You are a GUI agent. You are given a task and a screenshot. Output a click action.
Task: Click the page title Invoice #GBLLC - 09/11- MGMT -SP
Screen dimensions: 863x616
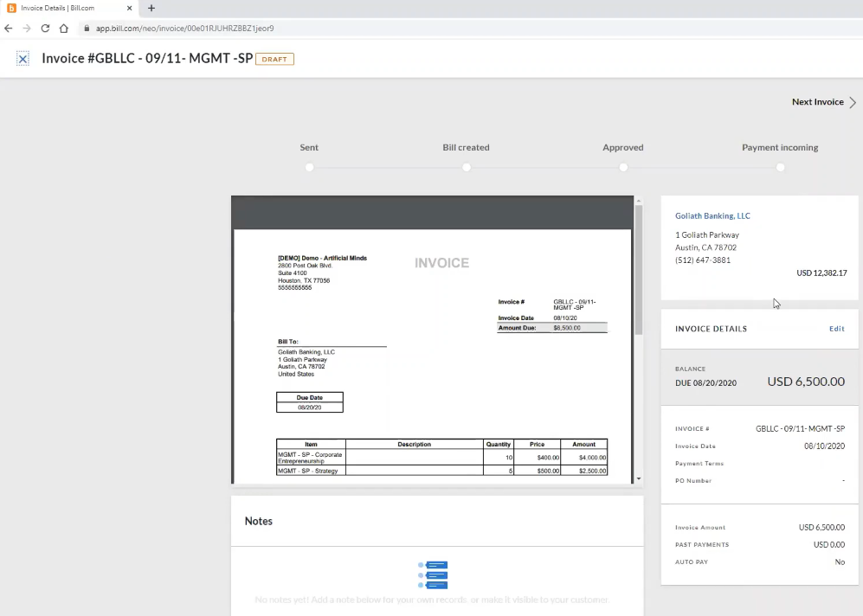point(147,58)
